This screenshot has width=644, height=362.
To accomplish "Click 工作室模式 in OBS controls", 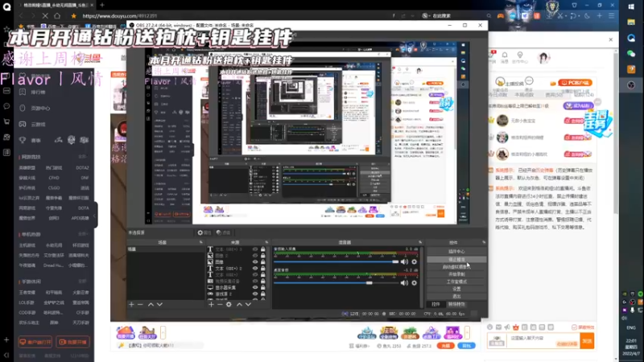I will [456, 282].
